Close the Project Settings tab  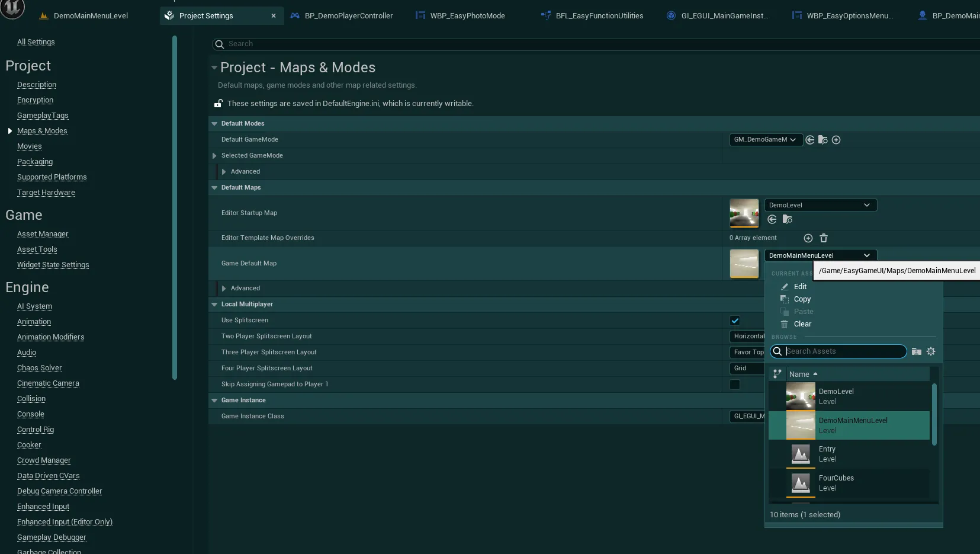[274, 16]
